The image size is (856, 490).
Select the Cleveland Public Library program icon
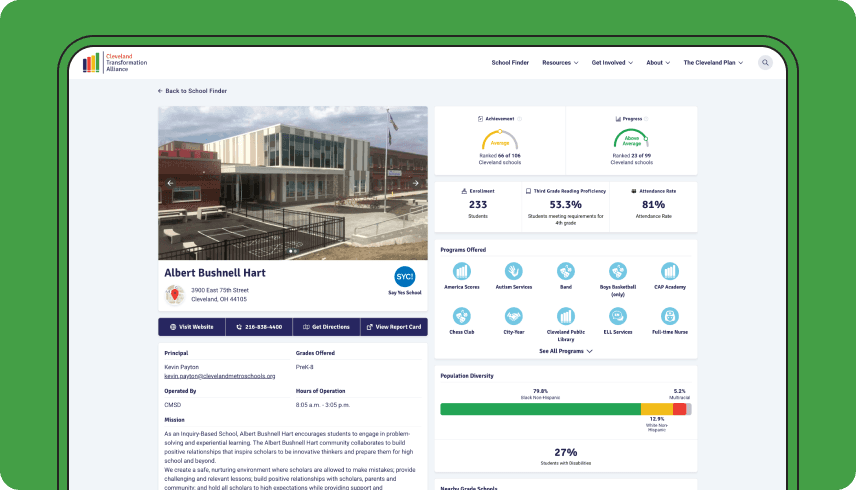pos(566,316)
